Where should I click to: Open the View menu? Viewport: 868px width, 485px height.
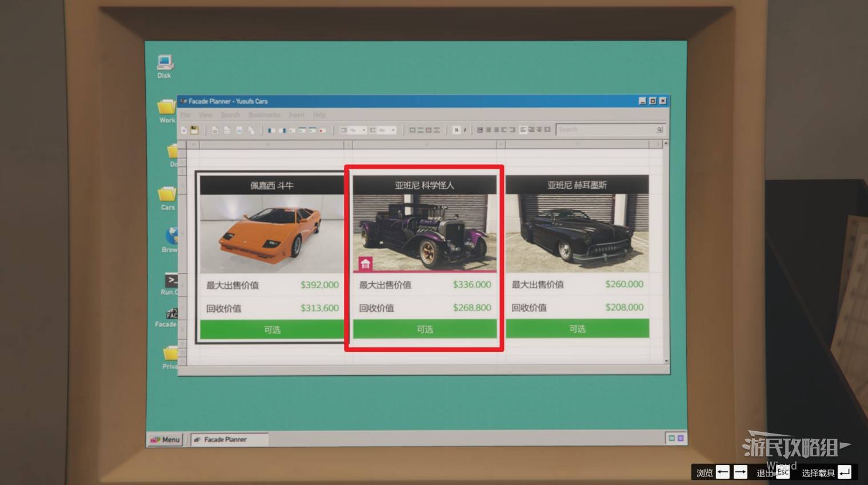coord(205,115)
